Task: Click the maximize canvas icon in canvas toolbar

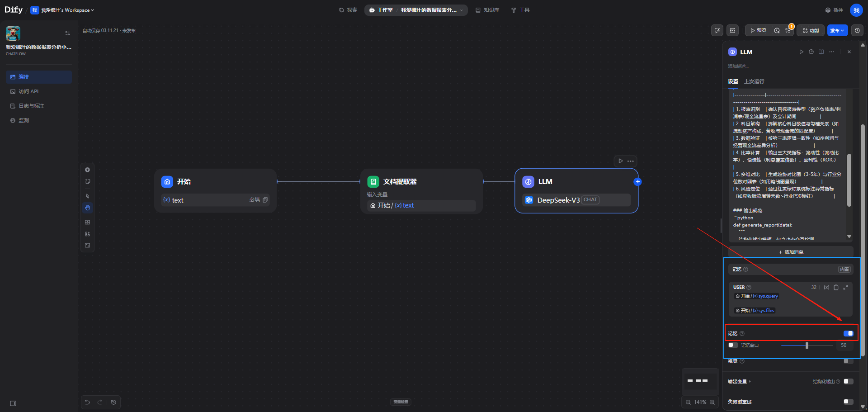Action: point(87,246)
